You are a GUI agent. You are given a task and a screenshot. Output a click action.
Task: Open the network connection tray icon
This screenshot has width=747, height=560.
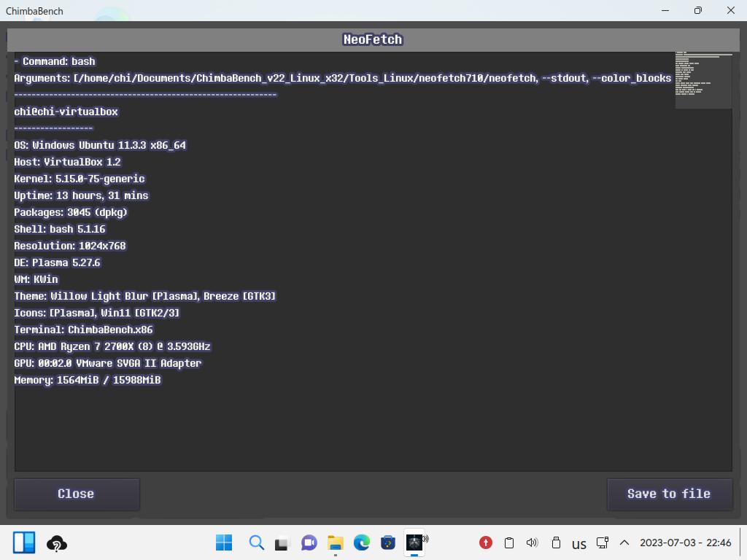pyautogui.click(x=603, y=542)
